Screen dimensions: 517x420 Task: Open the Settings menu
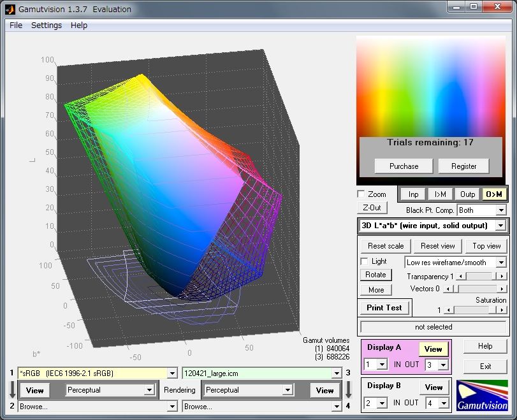coord(47,25)
